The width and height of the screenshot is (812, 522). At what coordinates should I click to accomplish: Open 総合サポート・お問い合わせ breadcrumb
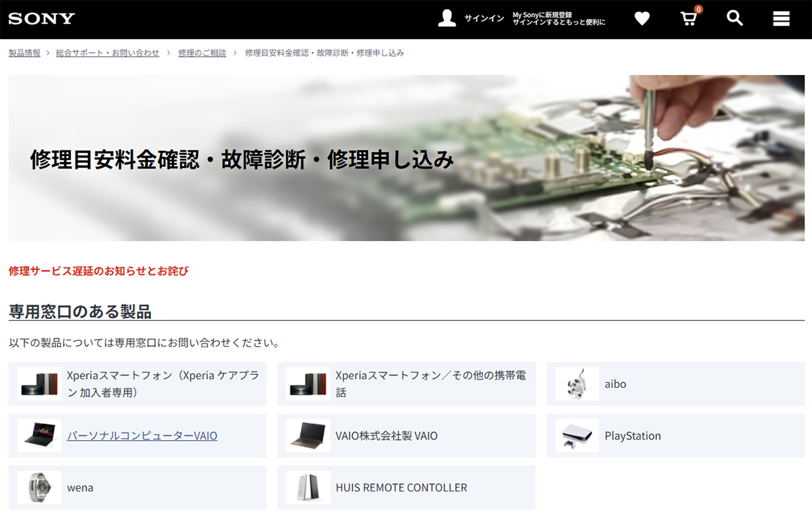coord(108,53)
